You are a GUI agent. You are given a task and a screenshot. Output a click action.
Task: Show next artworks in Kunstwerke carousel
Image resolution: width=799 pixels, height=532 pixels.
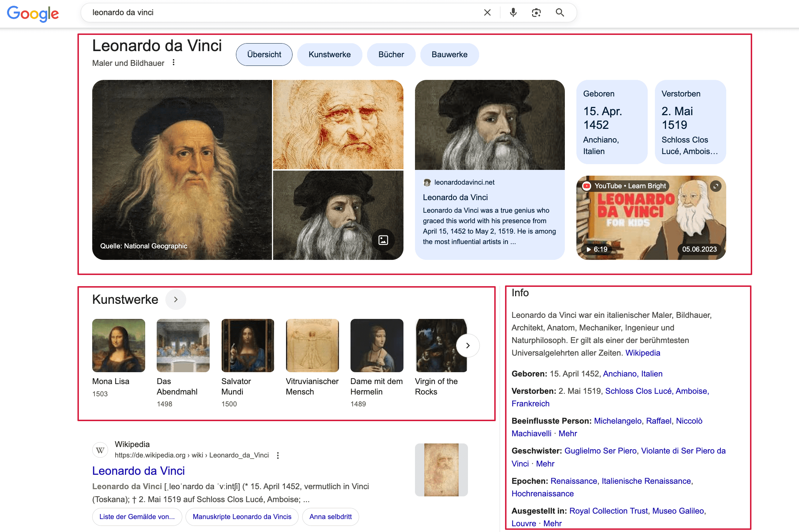click(468, 346)
